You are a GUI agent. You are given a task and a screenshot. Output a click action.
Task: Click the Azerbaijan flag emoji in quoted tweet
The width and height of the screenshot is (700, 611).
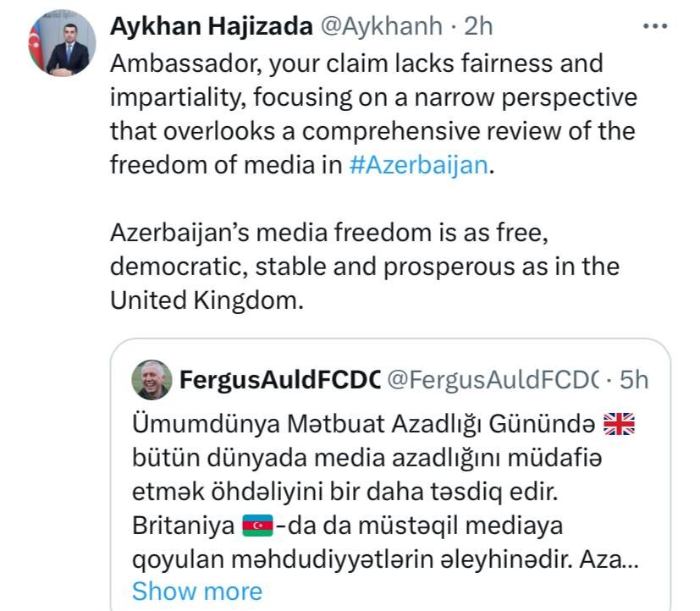click(257, 526)
